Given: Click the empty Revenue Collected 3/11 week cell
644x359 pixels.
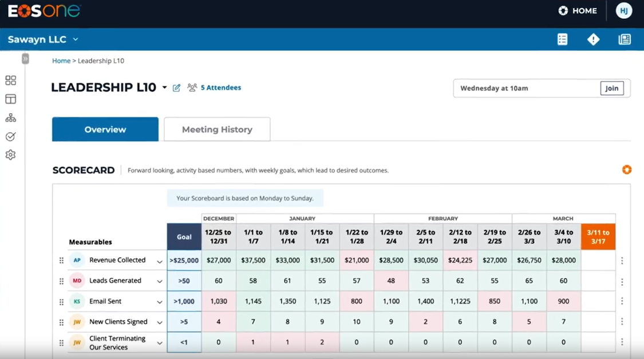Looking at the screenshot, I should [598, 260].
